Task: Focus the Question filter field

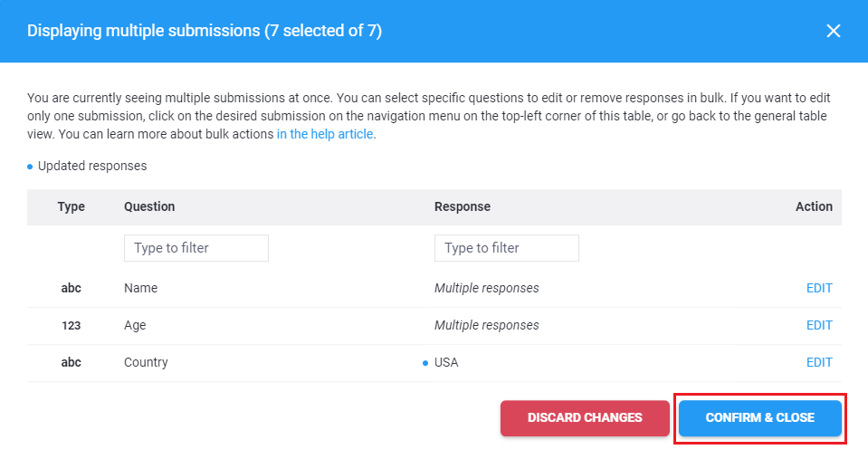Action: coord(196,248)
